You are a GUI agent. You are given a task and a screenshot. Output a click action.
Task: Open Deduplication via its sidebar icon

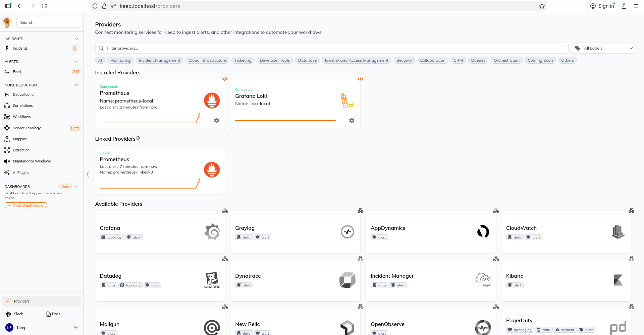[7, 94]
